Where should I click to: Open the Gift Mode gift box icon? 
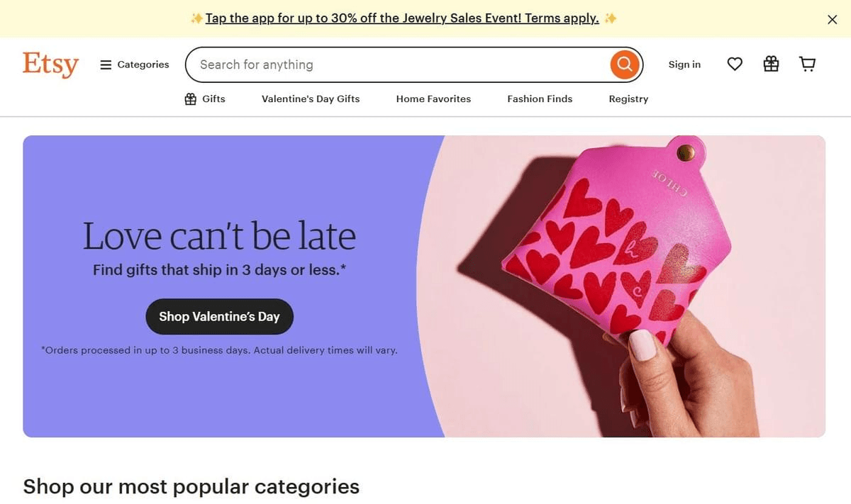[771, 65]
